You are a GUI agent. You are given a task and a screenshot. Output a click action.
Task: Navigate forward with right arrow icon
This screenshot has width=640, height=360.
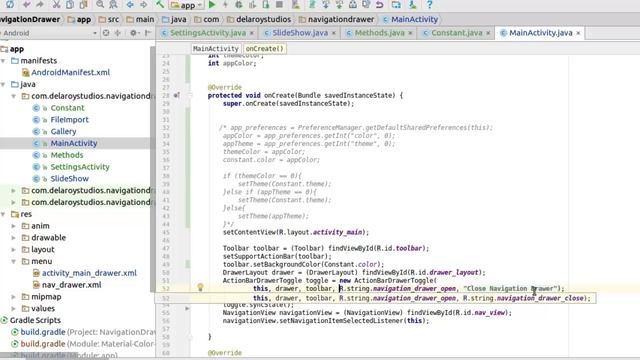pyautogui.click(x=144, y=4)
